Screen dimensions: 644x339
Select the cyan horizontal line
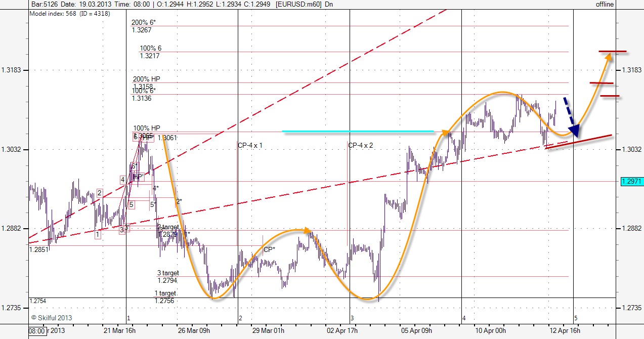pyautogui.click(x=358, y=131)
